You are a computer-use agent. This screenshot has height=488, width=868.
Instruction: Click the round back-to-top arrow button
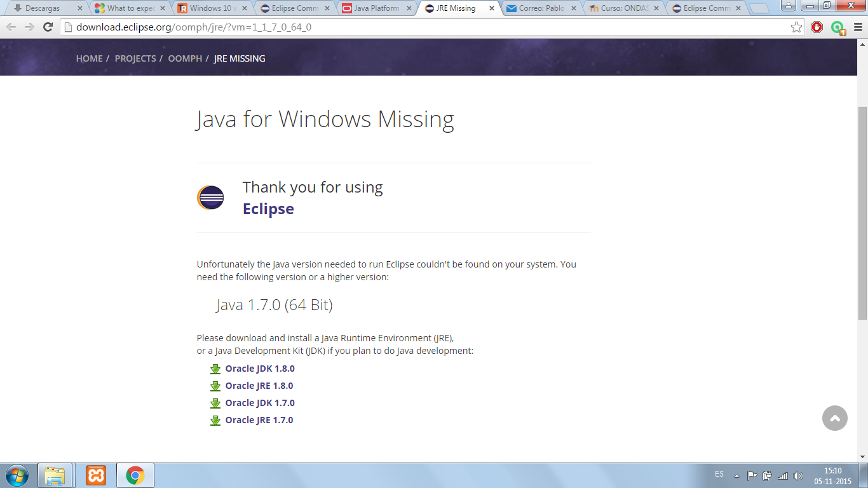point(835,418)
